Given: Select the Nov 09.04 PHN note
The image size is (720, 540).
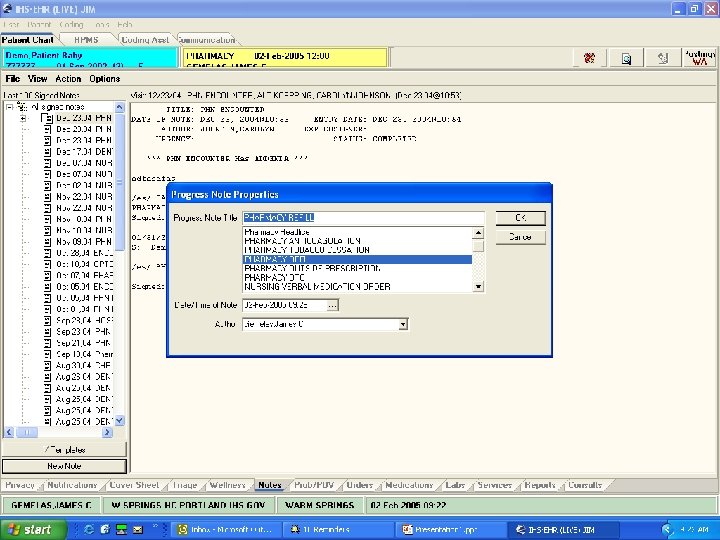Looking at the screenshot, I should [x=84, y=242].
